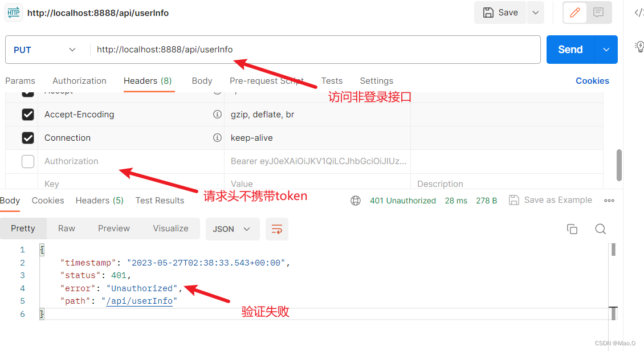The height and width of the screenshot is (351, 644).
Task: Switch to response Cookies tab
Action: [x=48, y=201]
